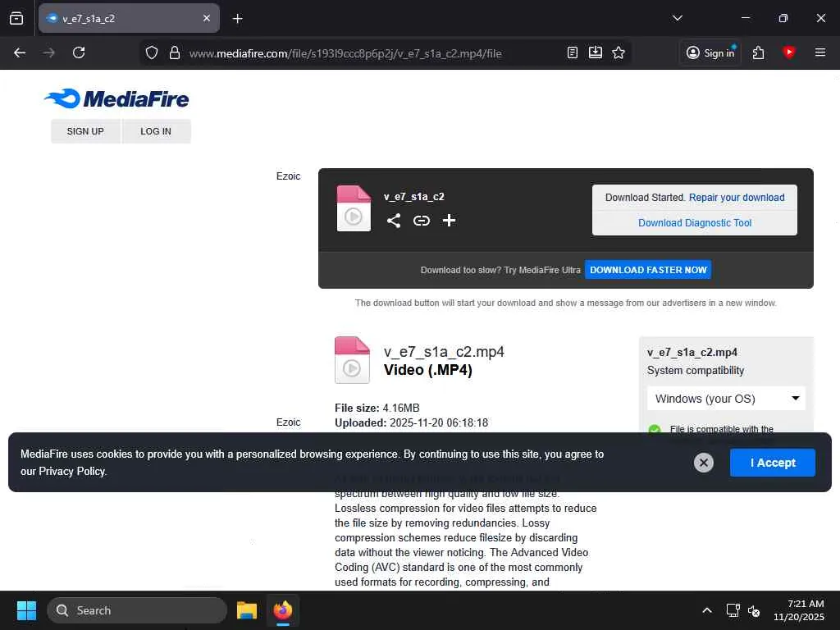The width and height of the screenshot is (840, 630).
Task: Open the Extensions puzzle icon
Action: (x=758, y=52)
